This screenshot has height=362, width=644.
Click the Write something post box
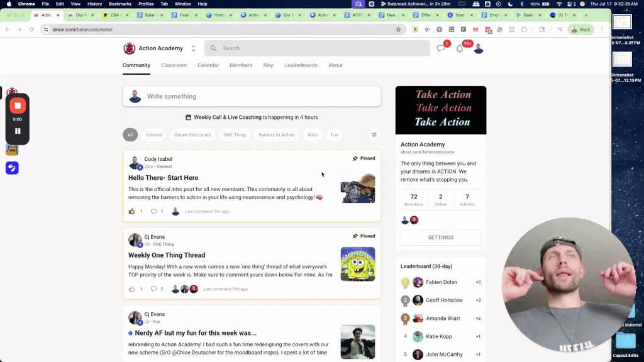pos(252,96)
